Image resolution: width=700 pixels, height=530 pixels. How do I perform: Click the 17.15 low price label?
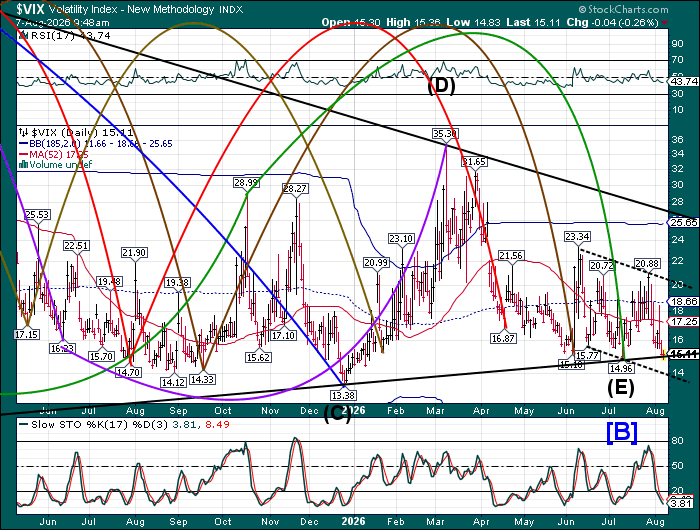26,334
